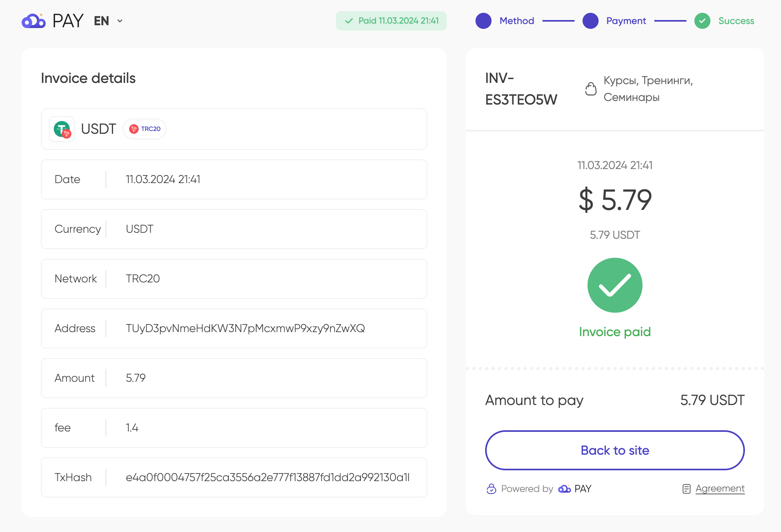Click the shopping bag category icon
Screen dimensions: 781x532
coord(591,89)
